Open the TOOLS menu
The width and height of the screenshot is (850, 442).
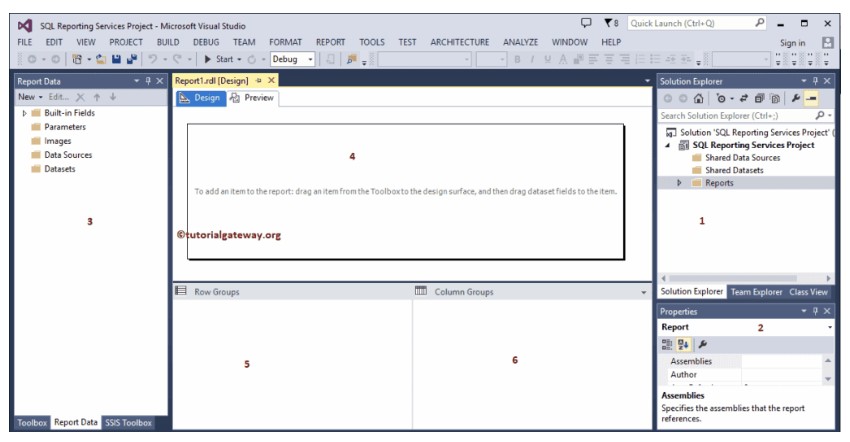coord(372,42)
